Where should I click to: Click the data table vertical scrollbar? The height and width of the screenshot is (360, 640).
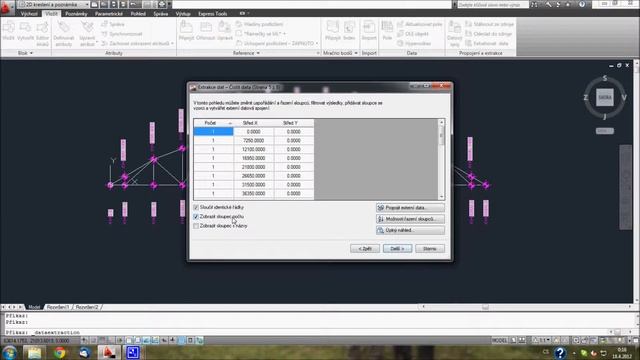click(x=441, y=160)
